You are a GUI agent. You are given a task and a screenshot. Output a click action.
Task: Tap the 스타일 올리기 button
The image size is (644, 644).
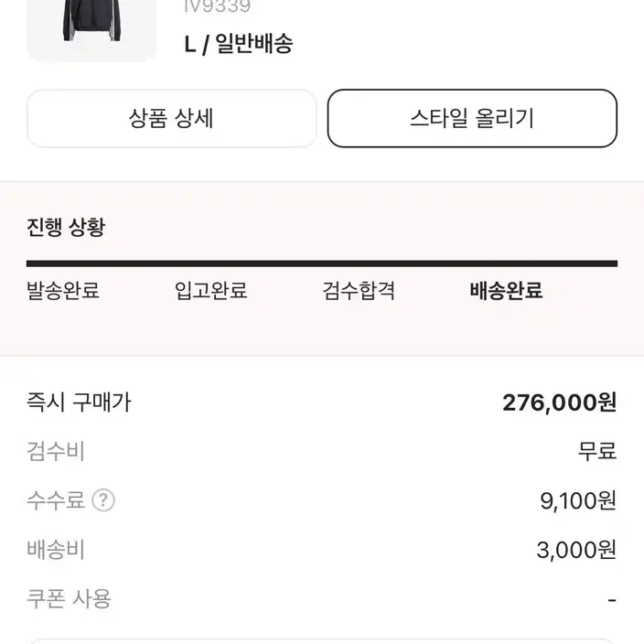click(472, 118)
